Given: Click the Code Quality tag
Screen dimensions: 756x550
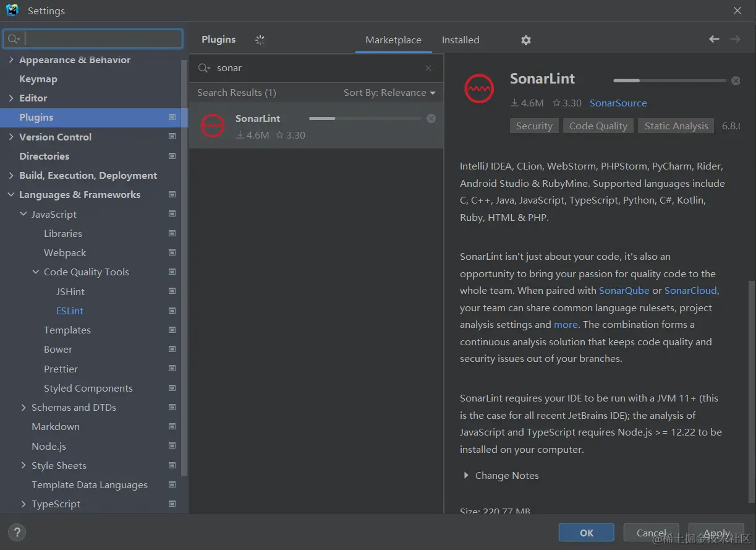Looking at the screenshot, I should point(598,126).
